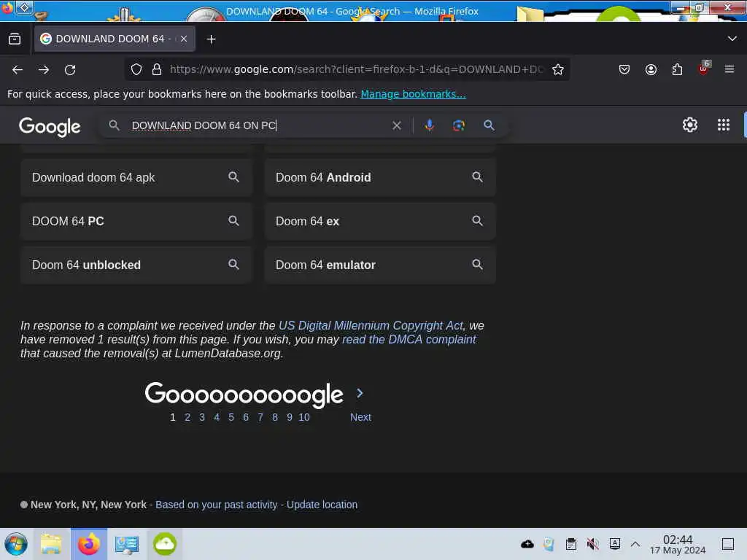Search by image with Google Lens

459,125
